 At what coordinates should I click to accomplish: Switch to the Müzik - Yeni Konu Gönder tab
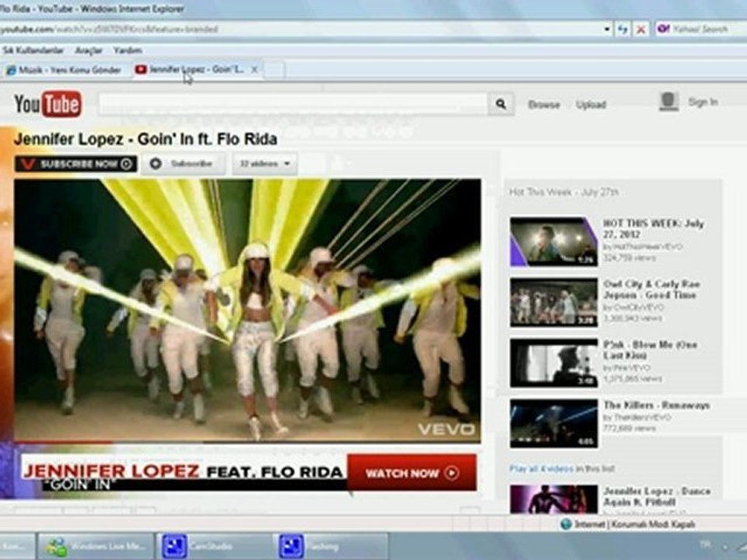coord(65,71)
